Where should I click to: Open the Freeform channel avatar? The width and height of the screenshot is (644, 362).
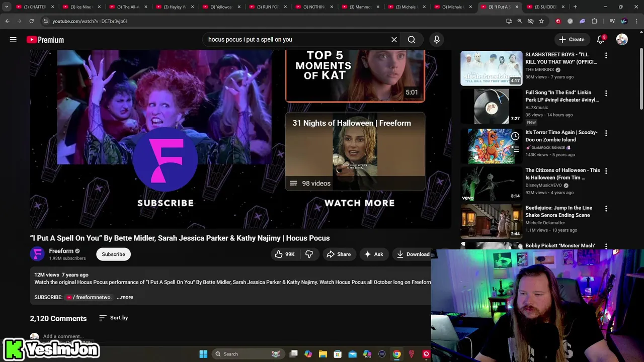37,254
